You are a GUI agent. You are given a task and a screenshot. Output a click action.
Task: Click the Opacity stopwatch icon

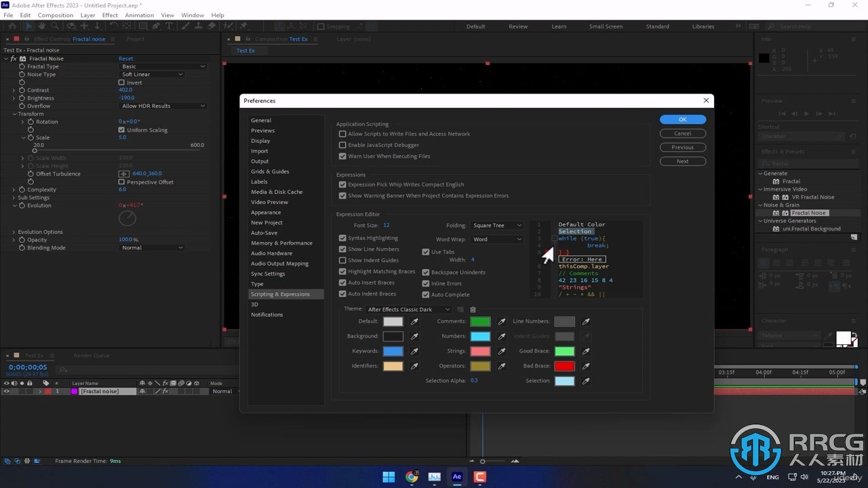tap(22, 240)
